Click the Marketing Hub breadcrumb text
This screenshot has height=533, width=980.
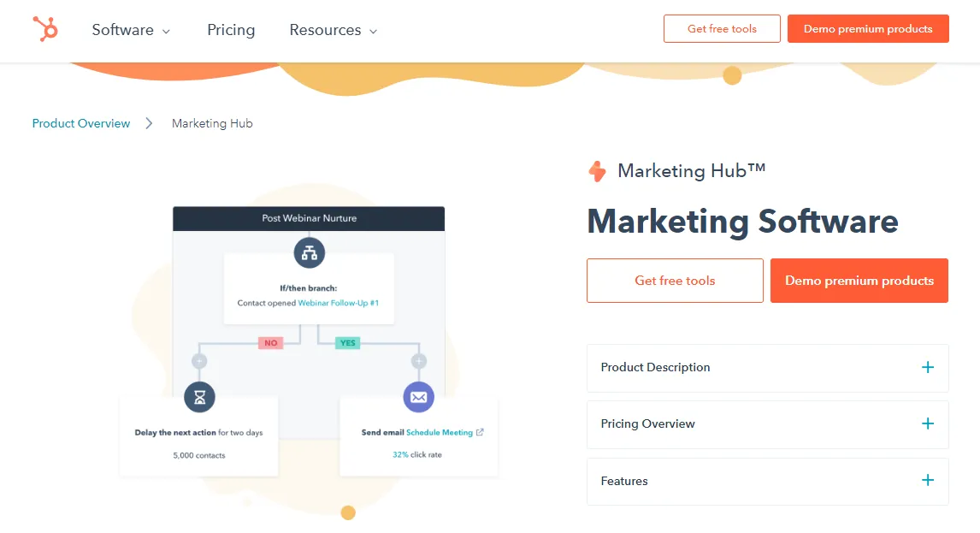212,123
